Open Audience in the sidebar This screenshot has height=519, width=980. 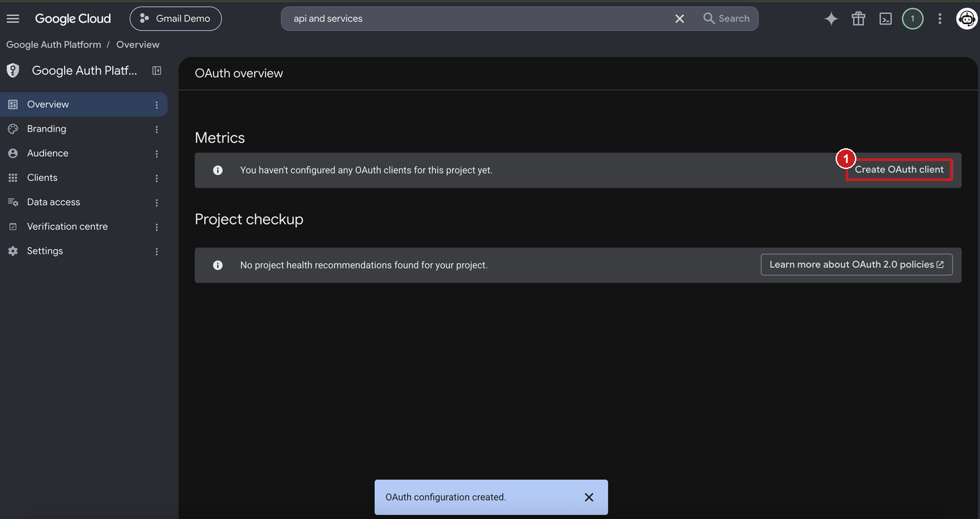84,153
